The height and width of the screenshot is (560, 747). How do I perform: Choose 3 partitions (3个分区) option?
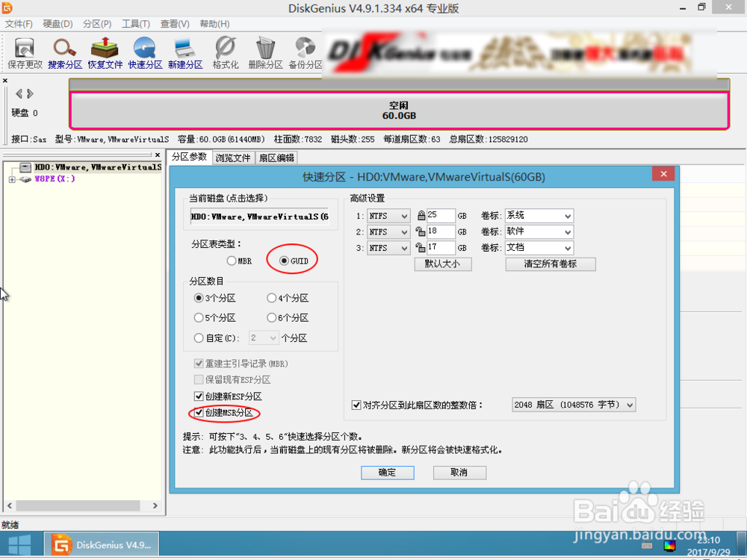(215, 298)
